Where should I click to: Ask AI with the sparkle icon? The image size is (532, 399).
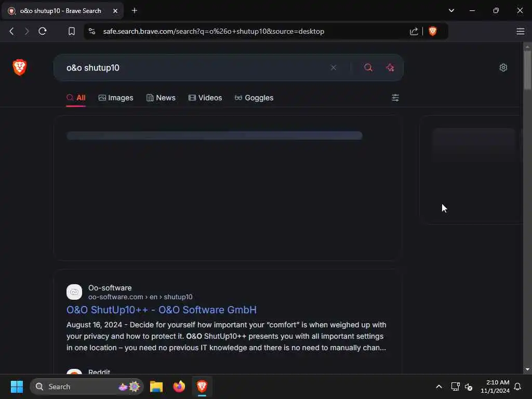point(390,68)
